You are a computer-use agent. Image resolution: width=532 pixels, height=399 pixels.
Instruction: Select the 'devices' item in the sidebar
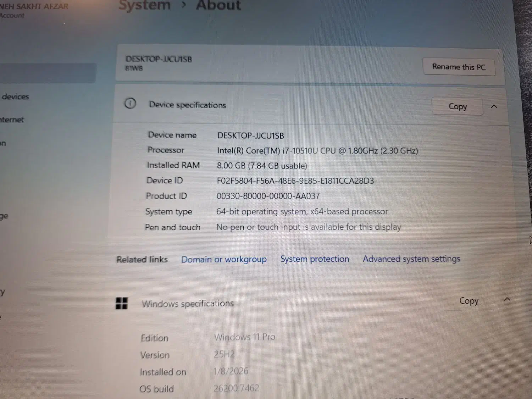point(15,96)
